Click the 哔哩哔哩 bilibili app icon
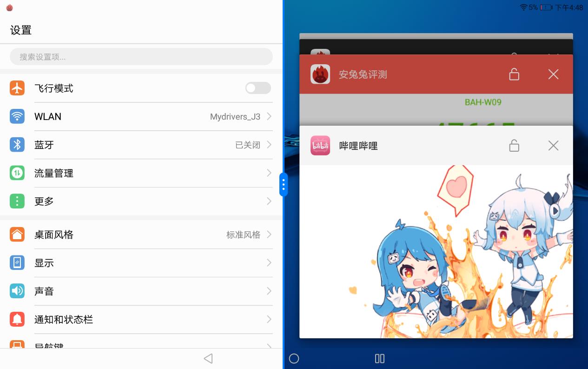The width and height of the screenshot is (588, 369). (x=320, y=145)
